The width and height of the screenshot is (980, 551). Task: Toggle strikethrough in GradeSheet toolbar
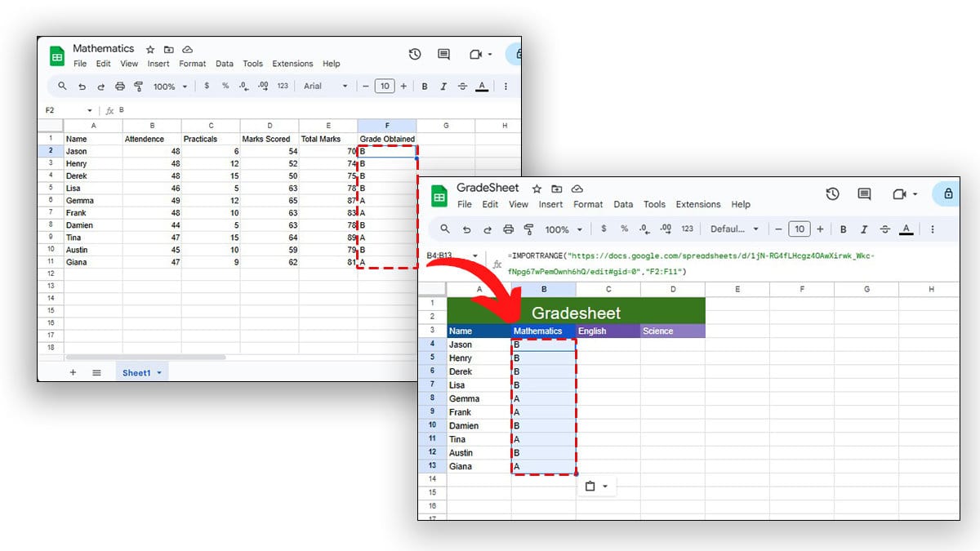885,229
